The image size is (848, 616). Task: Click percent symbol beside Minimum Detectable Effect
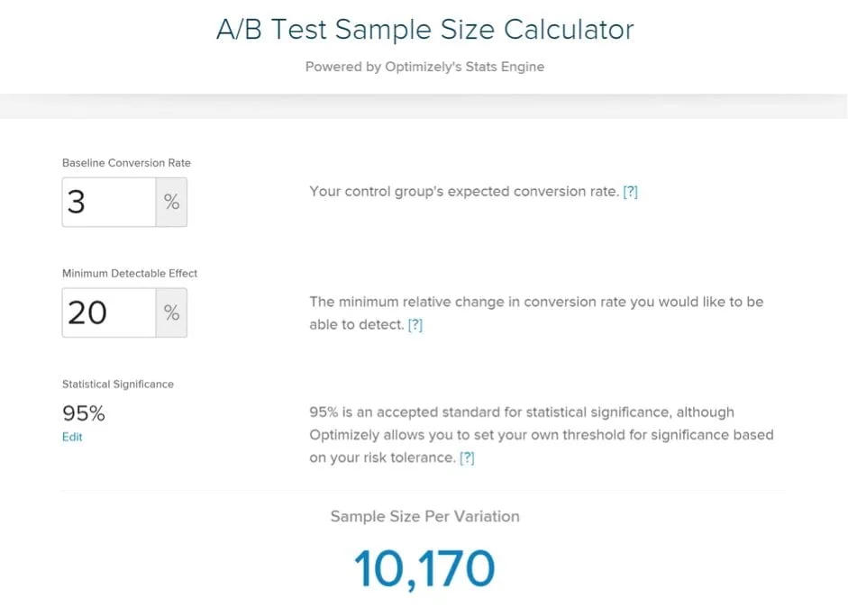[171, 313]
